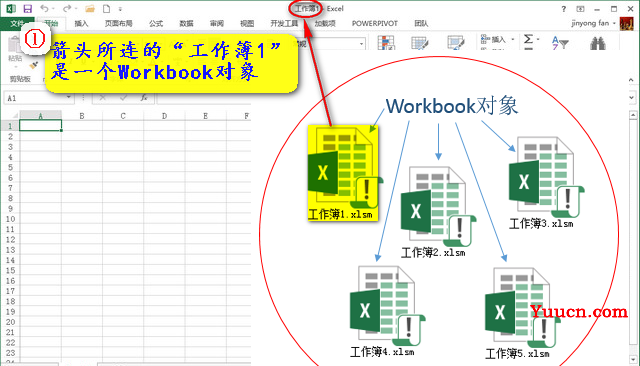
Task: Open file using the folder icon
Action: [90, 9]
